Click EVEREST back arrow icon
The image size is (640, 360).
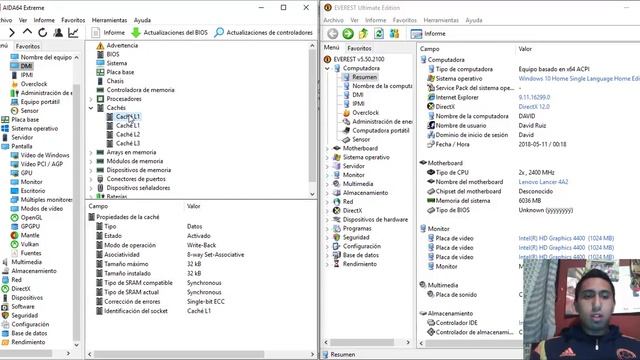pos(333,33)
